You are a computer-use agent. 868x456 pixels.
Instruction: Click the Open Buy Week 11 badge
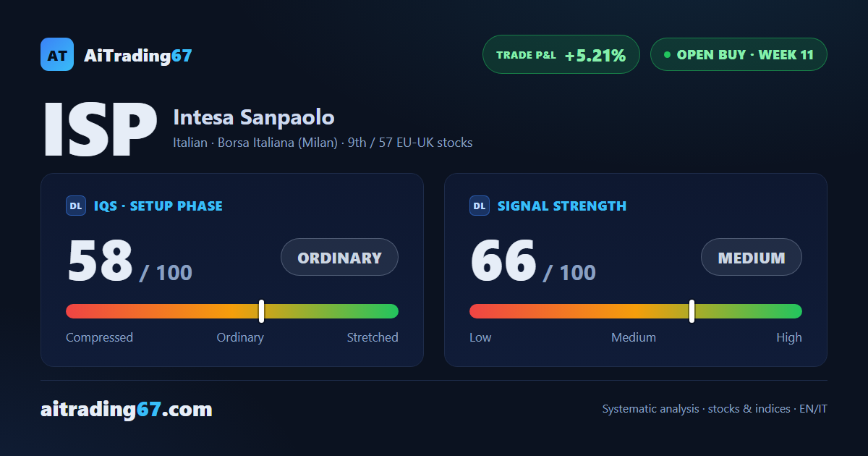(739, 54)
